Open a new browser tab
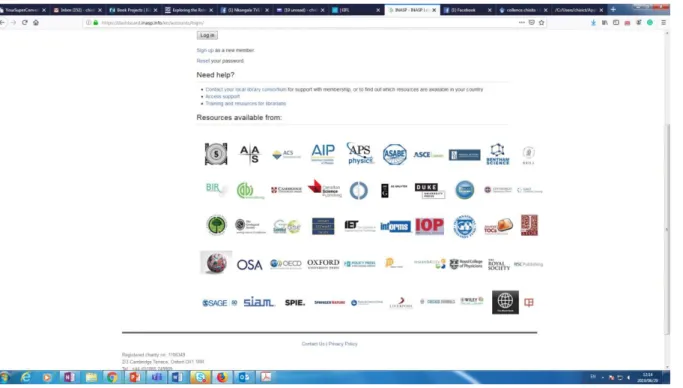 tap(613, 10)
